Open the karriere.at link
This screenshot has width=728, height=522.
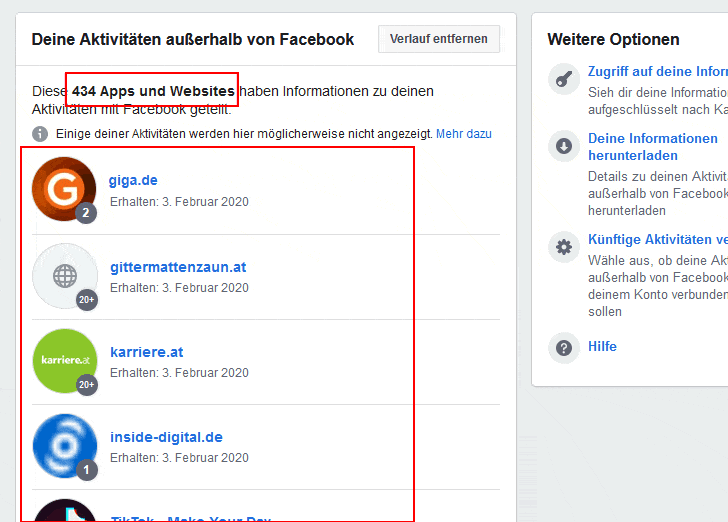click(147, 352)
